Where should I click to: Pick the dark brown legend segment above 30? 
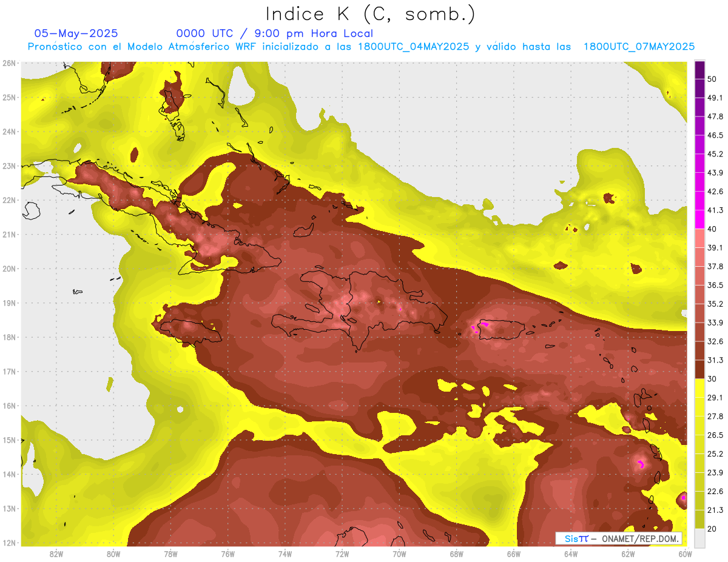click(699, 370)
